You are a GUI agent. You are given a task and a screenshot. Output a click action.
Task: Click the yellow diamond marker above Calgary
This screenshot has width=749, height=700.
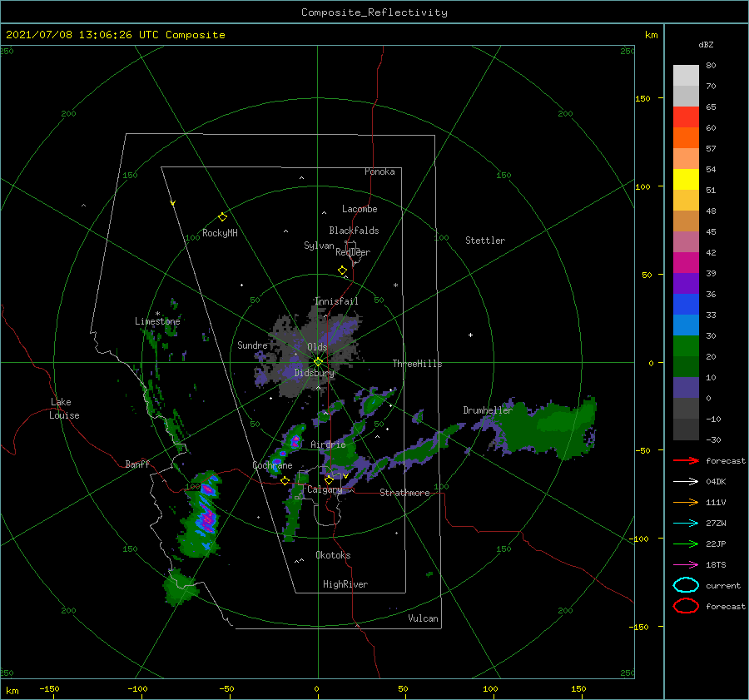tap(329, 479)
